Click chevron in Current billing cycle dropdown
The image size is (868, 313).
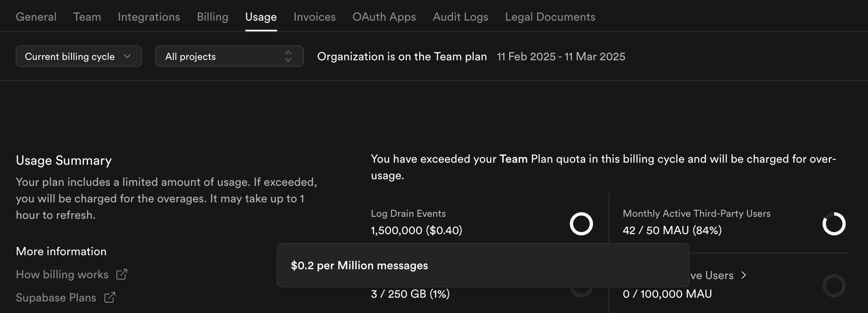pyautogui.click(x=127, y=56)
